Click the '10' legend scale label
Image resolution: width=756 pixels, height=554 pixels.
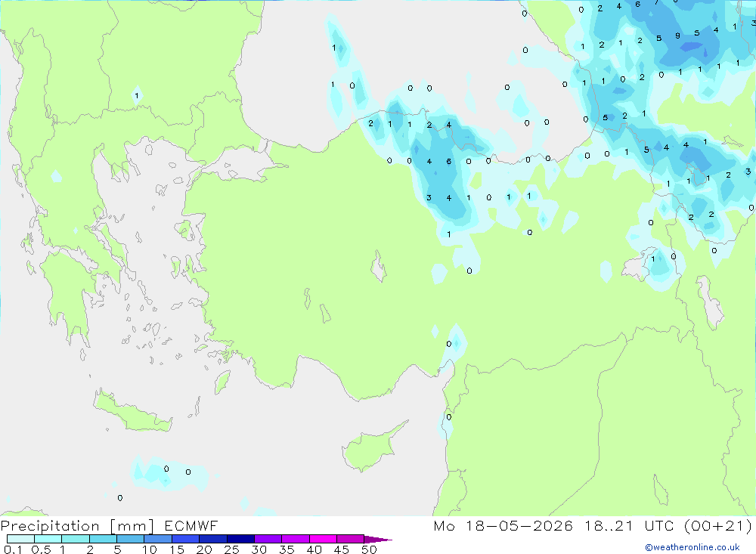(x=150, y=549)
